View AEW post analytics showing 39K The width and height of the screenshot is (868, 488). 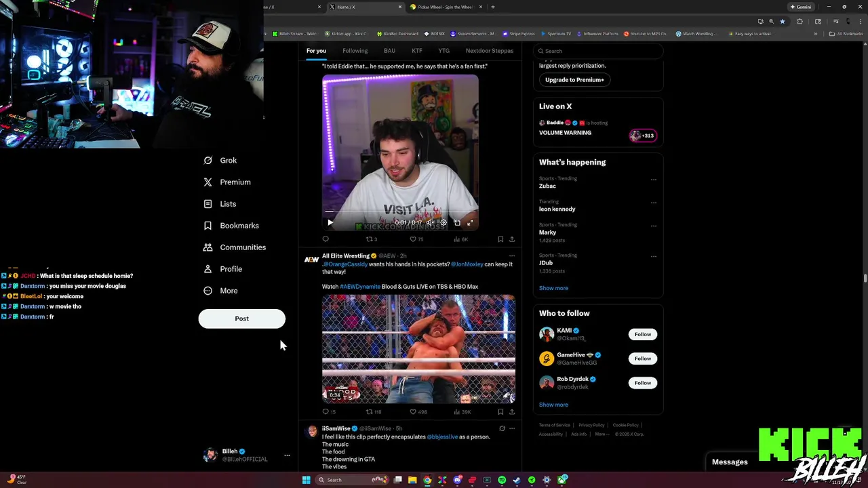pyautogui.click(x=462, y=411)
